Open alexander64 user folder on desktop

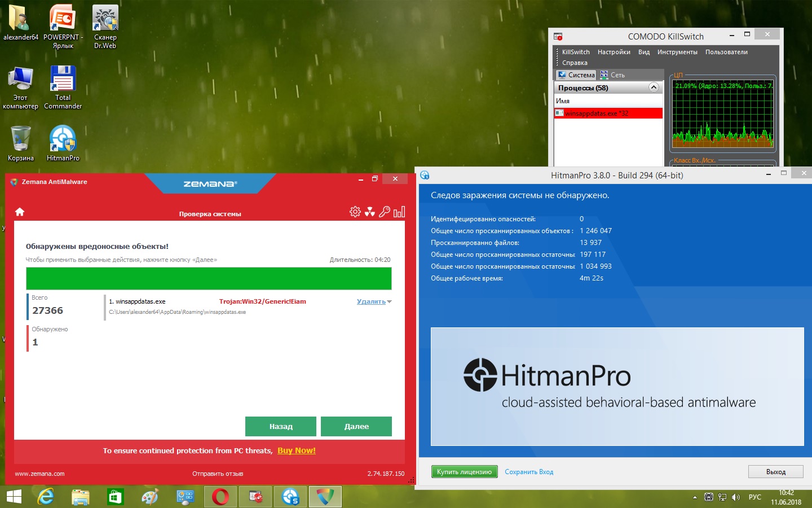click(21, 23)
